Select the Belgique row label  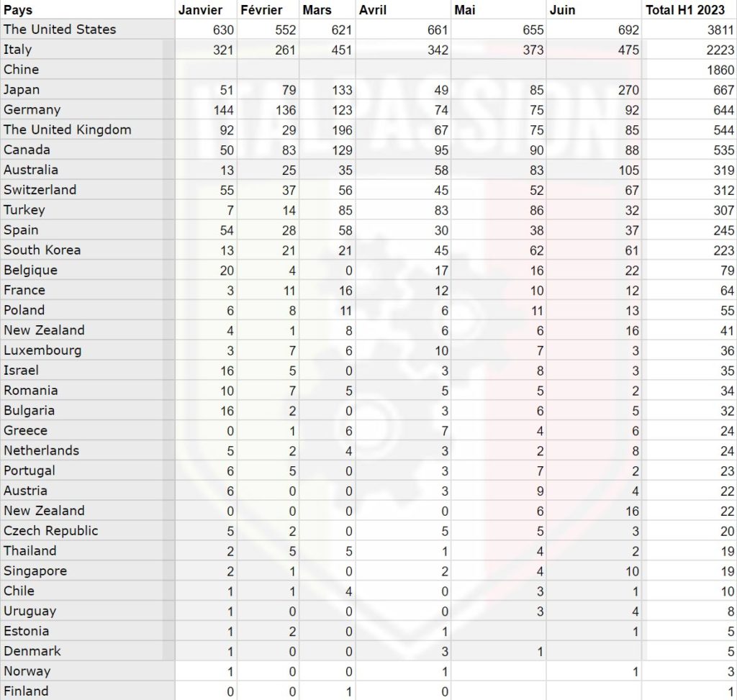pos(30,271)
